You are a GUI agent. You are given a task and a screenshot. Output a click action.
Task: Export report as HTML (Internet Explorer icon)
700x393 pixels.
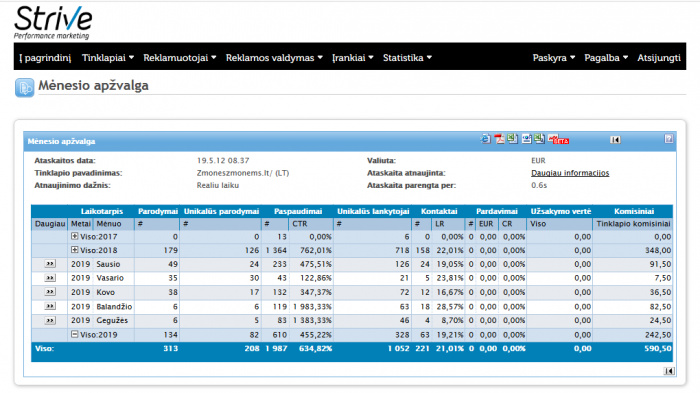485,139
